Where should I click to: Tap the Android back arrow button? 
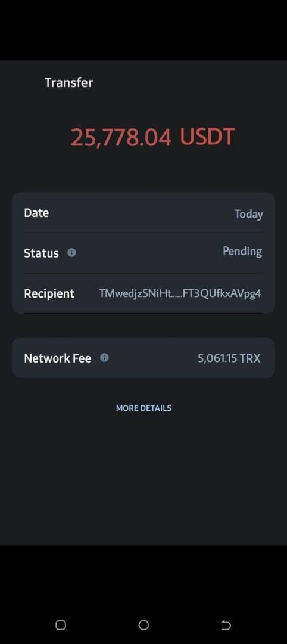pos(226,625)
